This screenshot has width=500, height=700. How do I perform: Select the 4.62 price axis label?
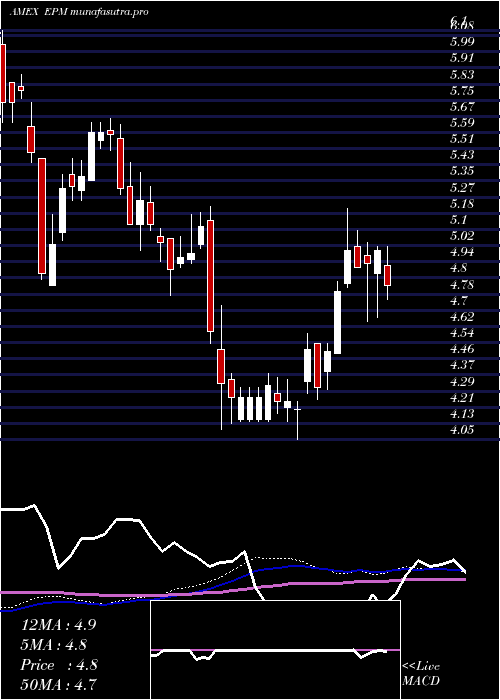462,317
